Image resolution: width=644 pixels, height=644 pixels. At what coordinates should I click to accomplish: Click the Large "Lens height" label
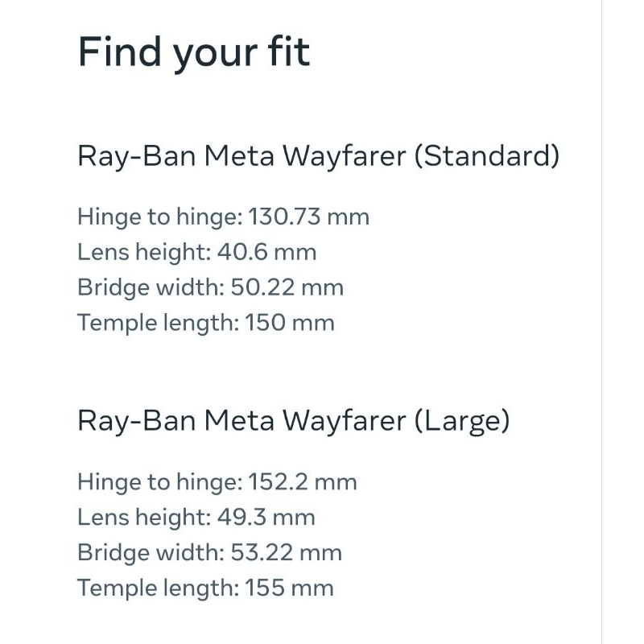[x=143, y=518]
